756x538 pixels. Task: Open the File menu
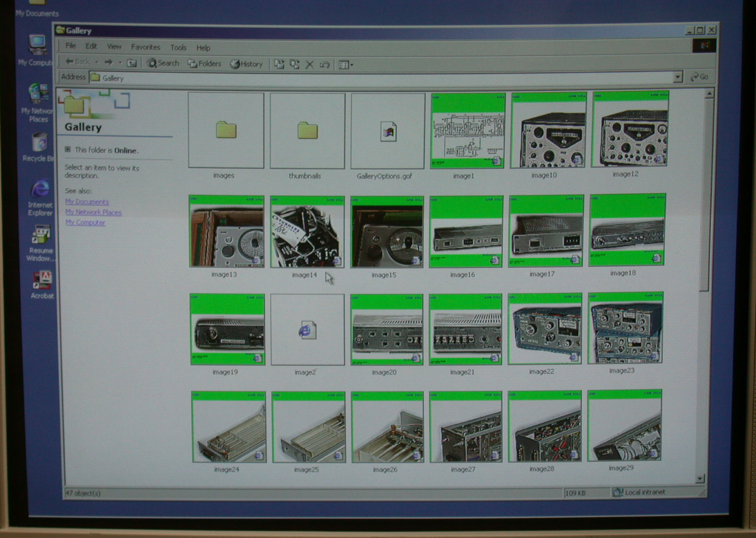tap(71, 46)
